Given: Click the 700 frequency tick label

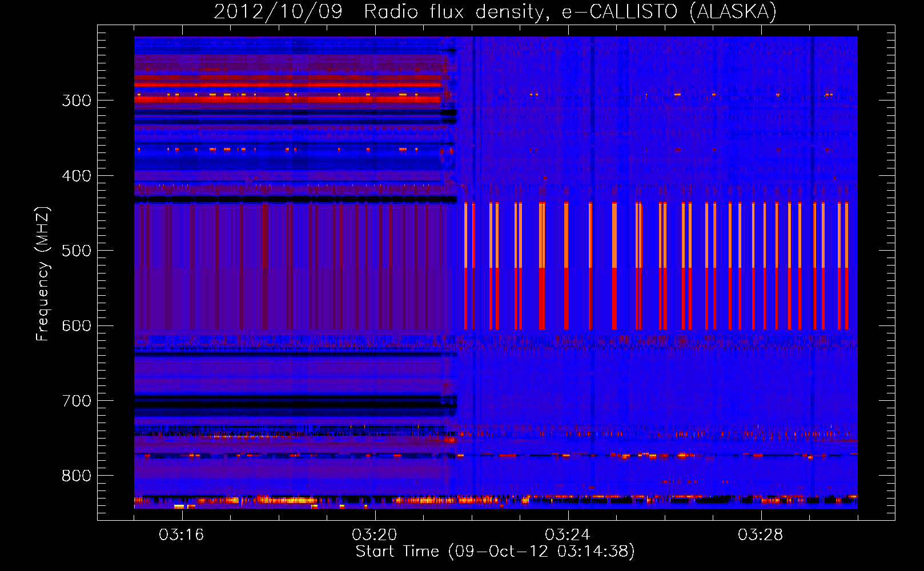Looking at the screenshot, I should point(77,401).
